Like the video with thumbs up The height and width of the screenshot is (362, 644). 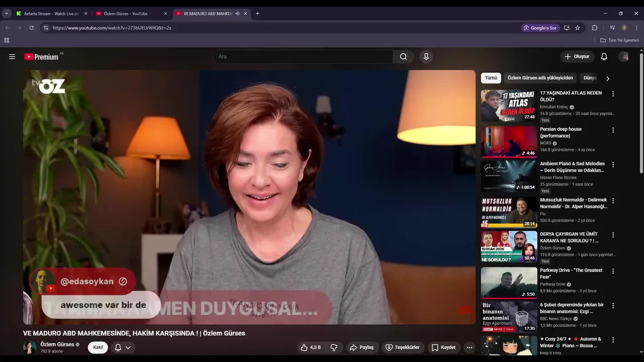(310, 347)
